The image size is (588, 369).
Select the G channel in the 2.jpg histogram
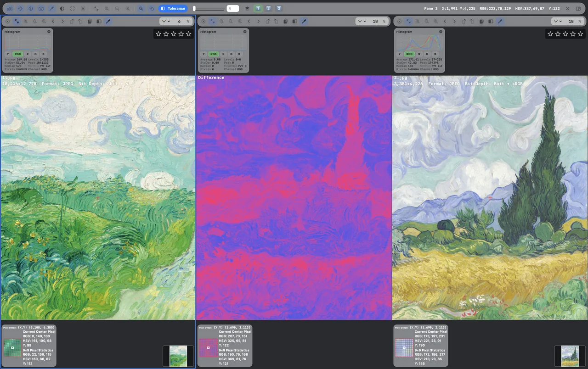click(427, 54)
